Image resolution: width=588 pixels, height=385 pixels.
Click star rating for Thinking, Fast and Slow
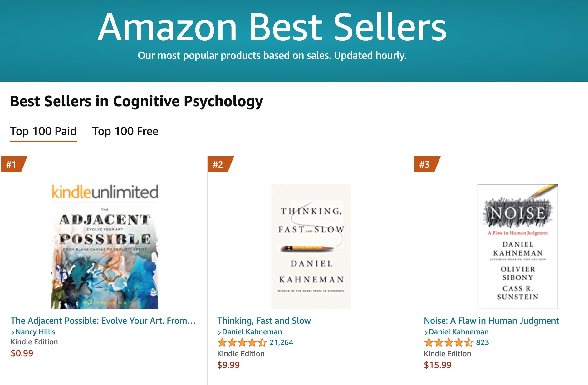[242, 342]
